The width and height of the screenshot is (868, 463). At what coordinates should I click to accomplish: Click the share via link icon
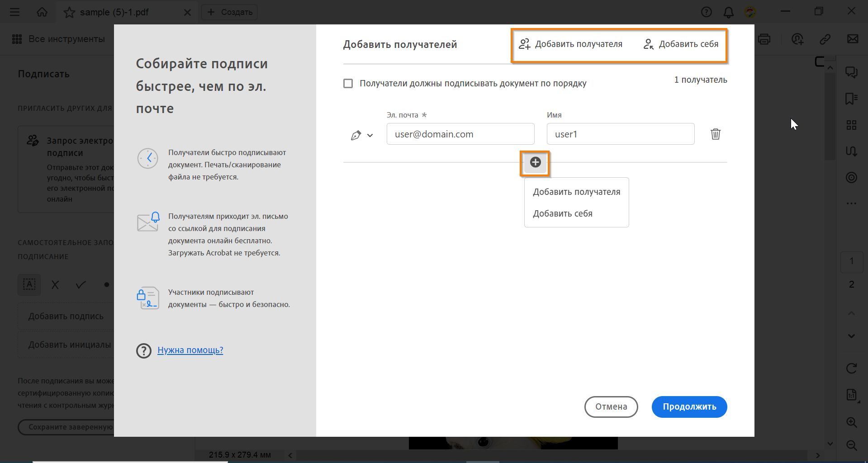tap(825, 39)
